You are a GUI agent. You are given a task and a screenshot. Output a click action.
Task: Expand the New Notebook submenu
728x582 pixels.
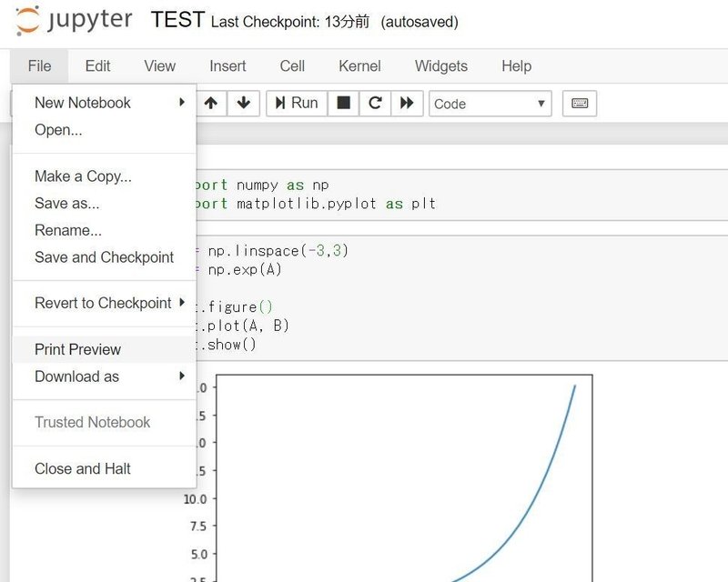click(105, 103)
